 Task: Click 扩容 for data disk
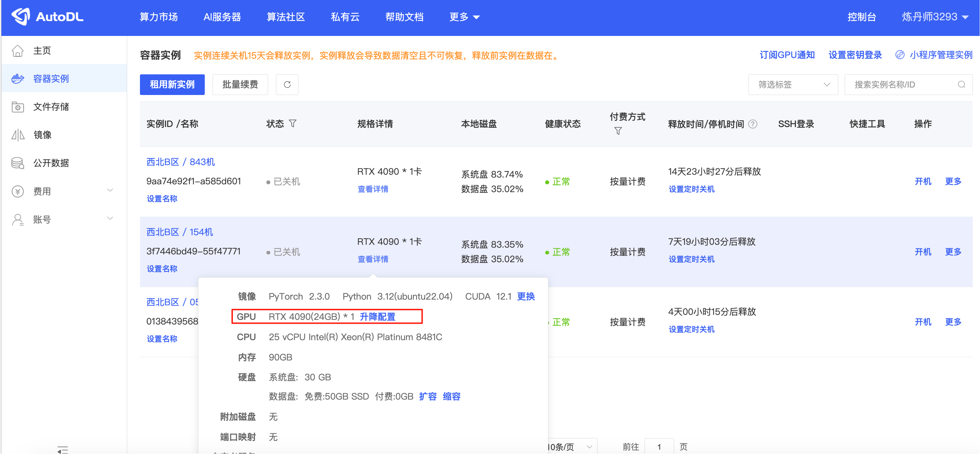click(428, 397)
